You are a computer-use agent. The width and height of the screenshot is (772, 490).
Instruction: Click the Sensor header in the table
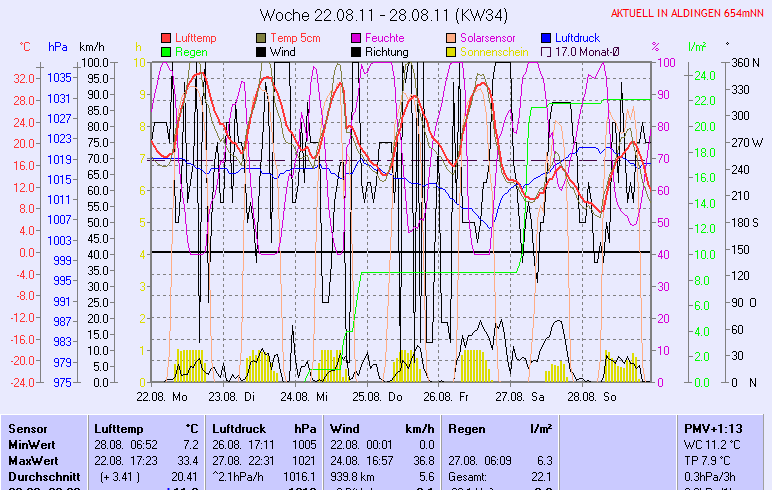click(x=28, y=428)
